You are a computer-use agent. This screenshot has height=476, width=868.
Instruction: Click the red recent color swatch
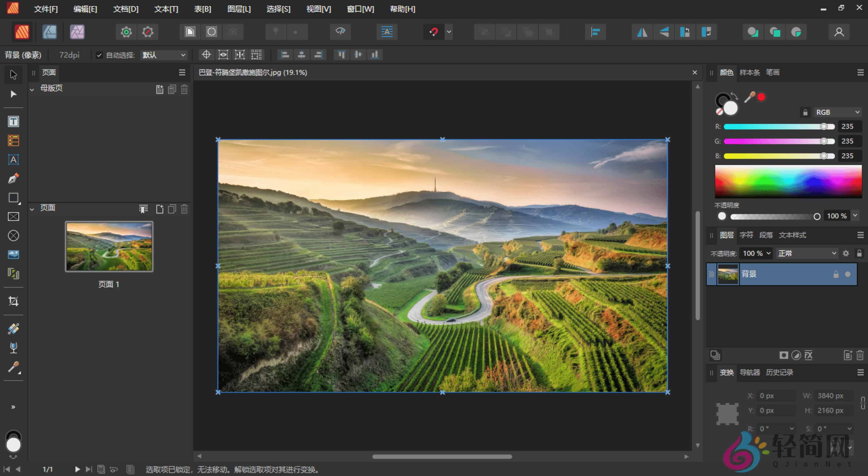761,97
